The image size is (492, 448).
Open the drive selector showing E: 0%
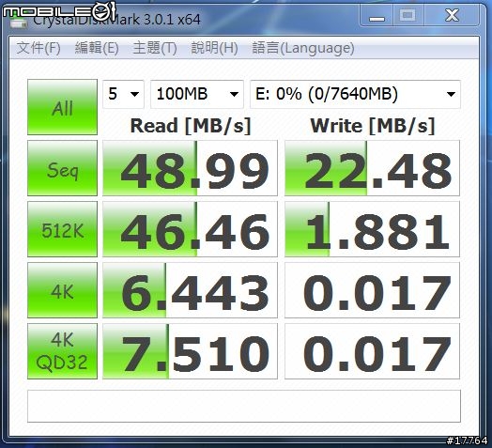355,94
